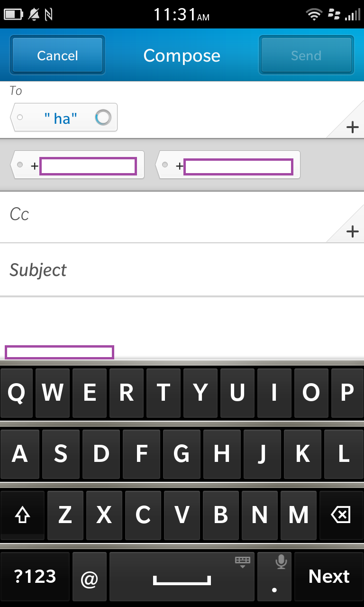
Task: Select the first suggested contact chip
Action: 77,165
